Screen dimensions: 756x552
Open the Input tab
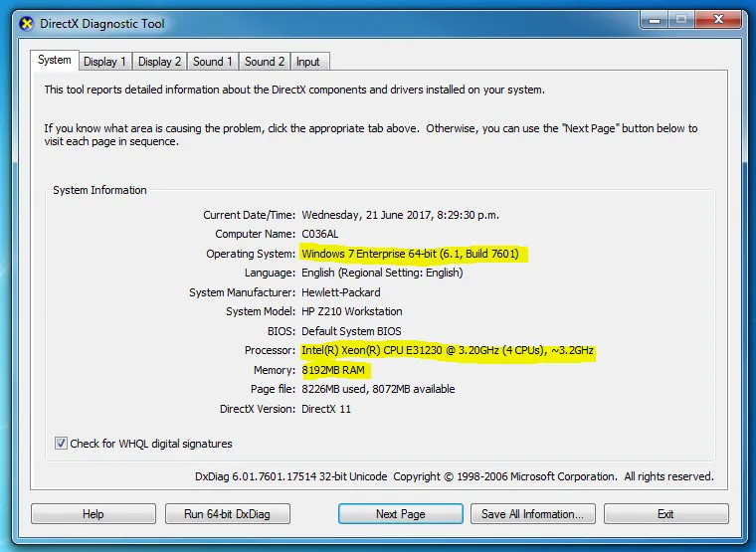tap(308, 62)
